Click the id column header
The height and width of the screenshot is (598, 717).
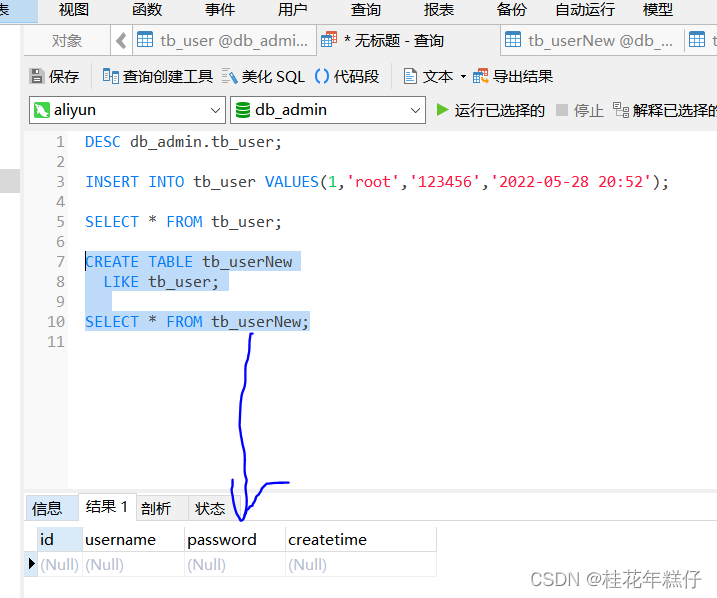(x=60, y=539)
